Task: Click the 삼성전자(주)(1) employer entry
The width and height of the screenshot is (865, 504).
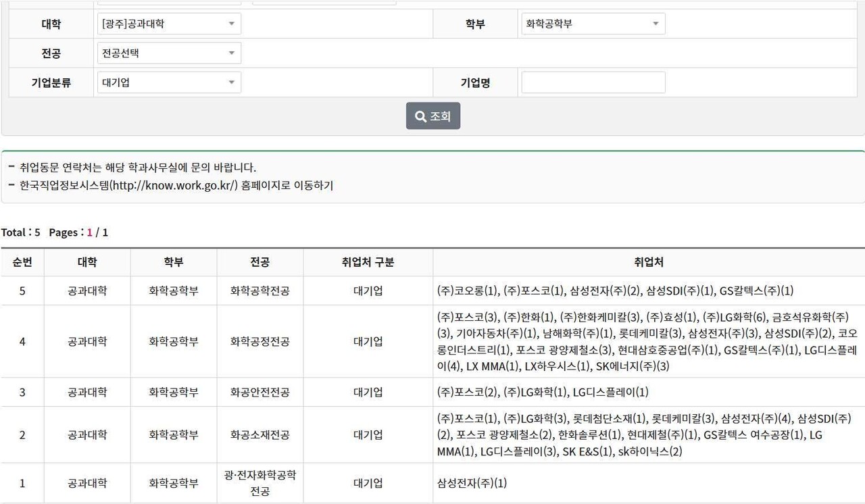Action: pyautogui.click(x=474, y=483)
